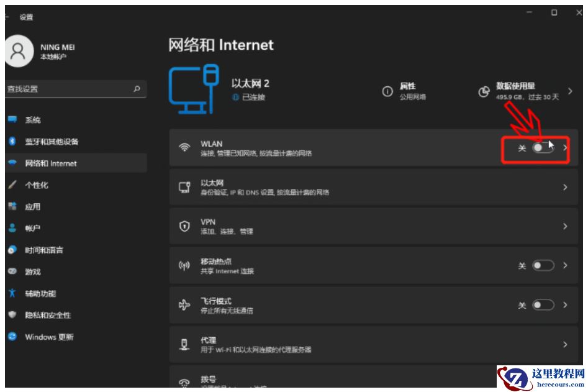Image resolution: width=588 pixels, height=392 pixels.
Task: Select the WLAN Wi-Fi icon
Action: click(186, 147)
